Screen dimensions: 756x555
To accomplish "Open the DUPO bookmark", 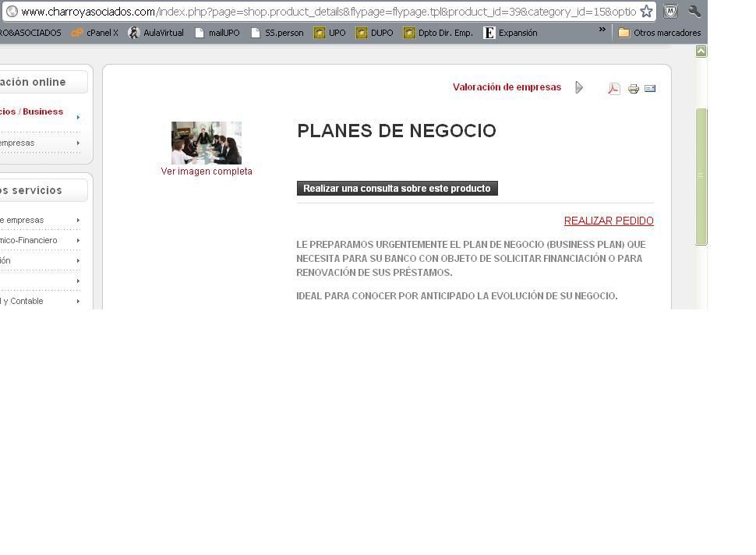I will pos(374,33).
